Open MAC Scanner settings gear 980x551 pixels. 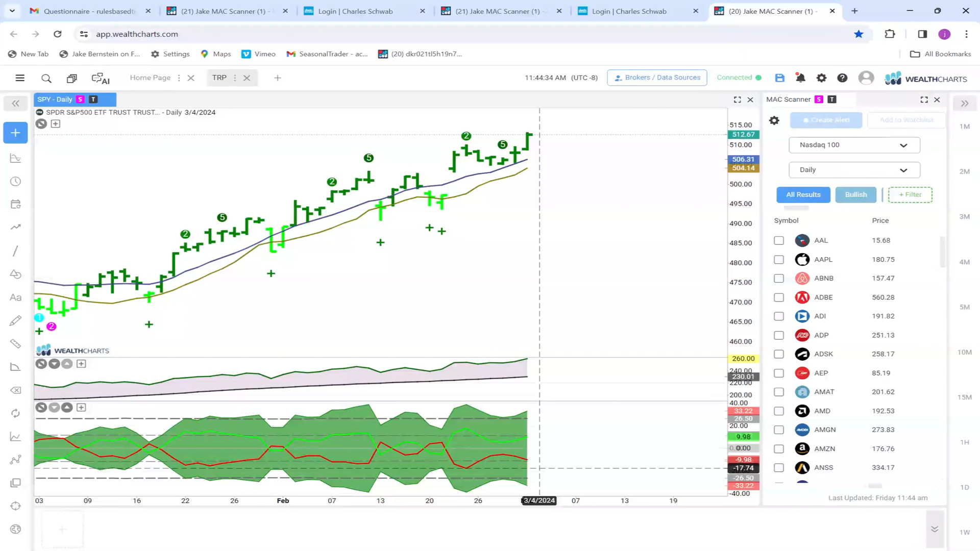click(x=774, y=120)
